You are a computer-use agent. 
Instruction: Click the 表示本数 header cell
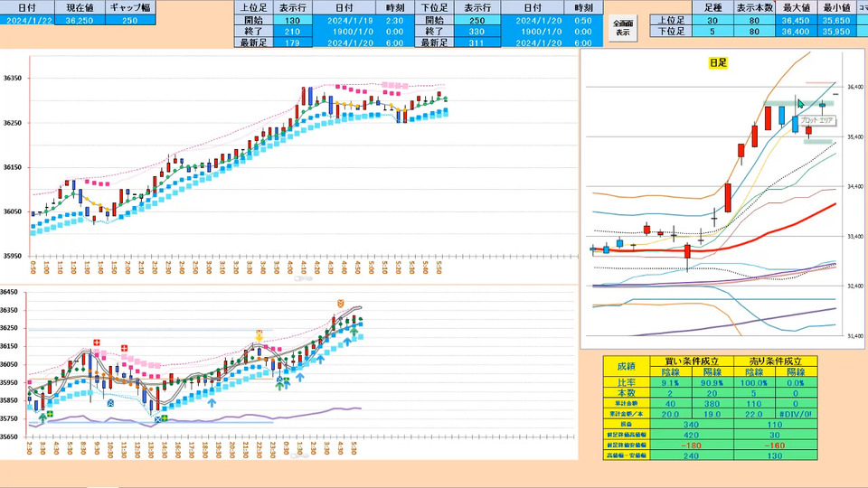click(754, 8)
